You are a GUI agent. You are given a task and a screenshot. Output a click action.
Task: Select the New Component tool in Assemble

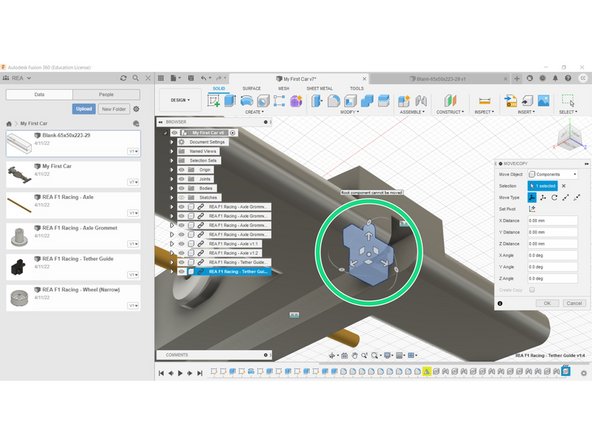click(x=404, y=101)
